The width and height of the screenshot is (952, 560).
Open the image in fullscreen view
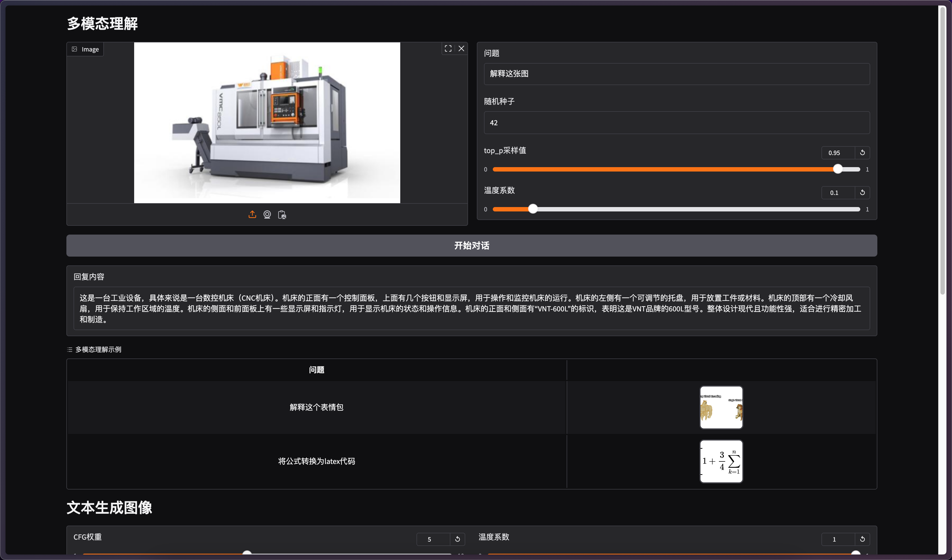448,48
